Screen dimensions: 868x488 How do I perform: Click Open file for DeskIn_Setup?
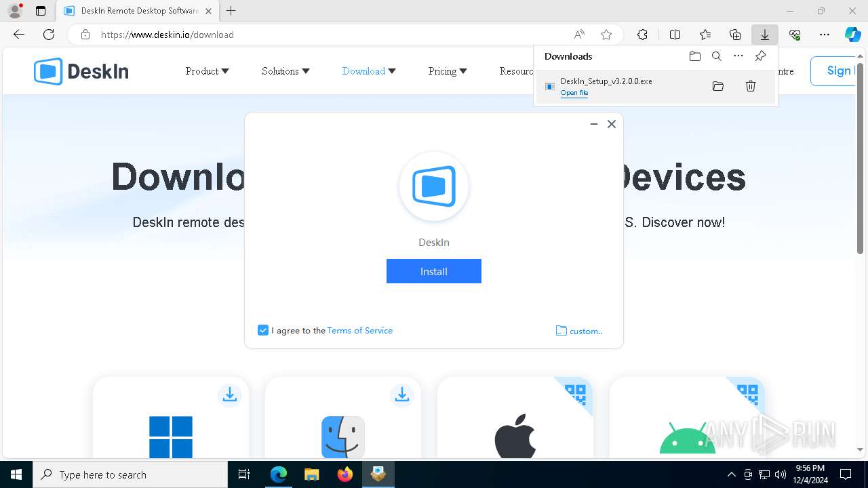tap(574, 93)
